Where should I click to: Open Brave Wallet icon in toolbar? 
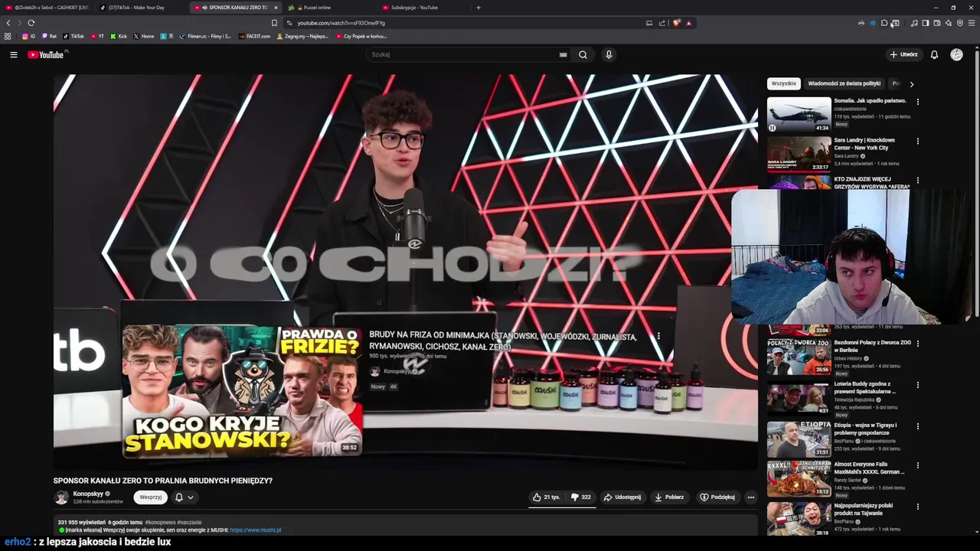point(937,23)
